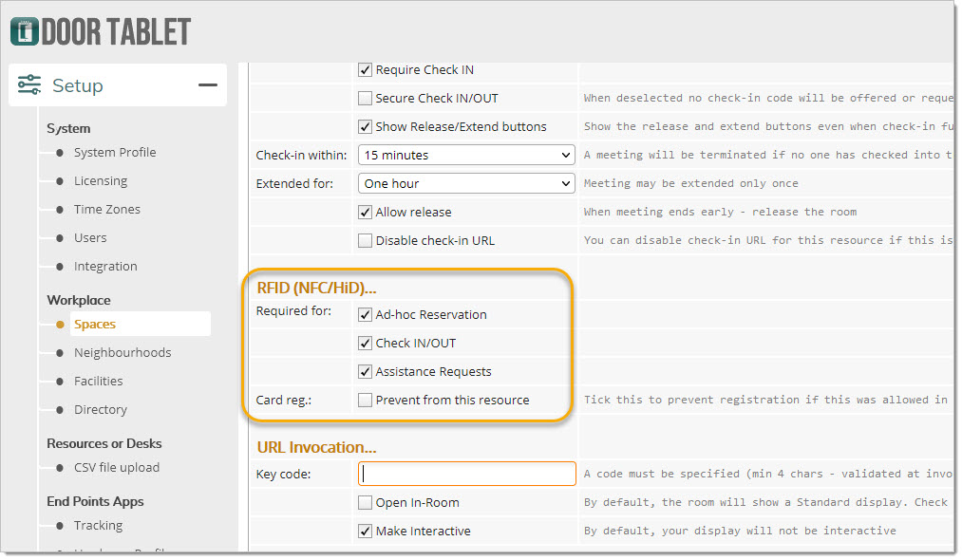This screenshot has width=962, height=560.
Task: Uncheck Show Release/Extend buttons
Action: (x=366, y=126)
